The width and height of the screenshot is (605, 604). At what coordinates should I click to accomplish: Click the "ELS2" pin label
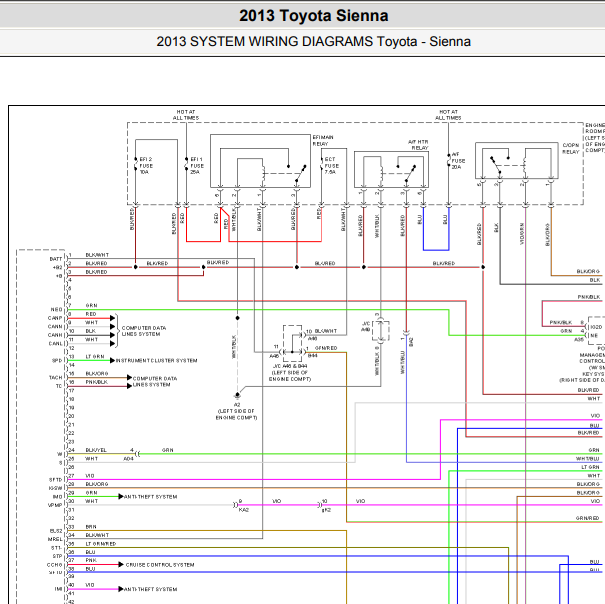pyautogui.click(x=56, y=531)
